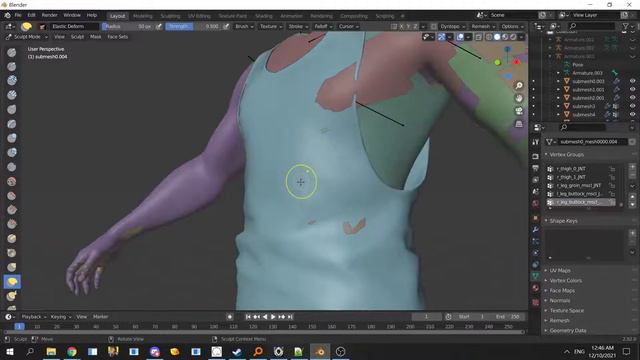Adjust the brush Strength slider
The width and height of the screenshot is (640, 360).
pos(193,27)
